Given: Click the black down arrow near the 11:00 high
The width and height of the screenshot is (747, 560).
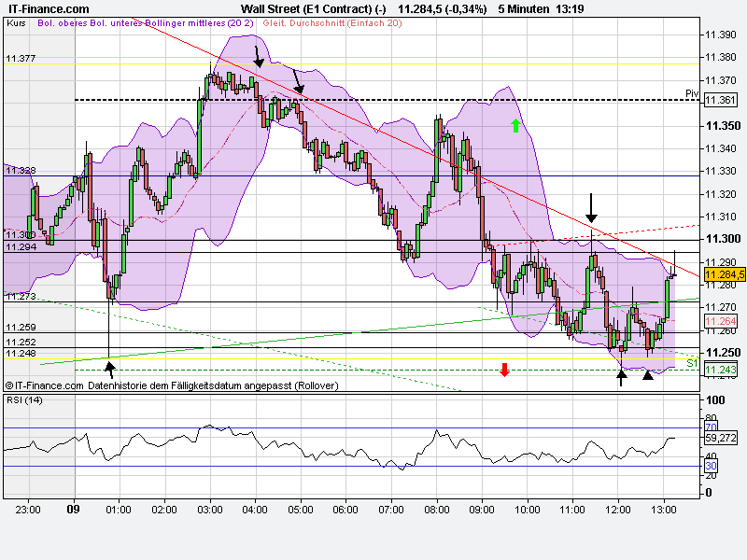Looking at the screenshot, I should (591, 207).
